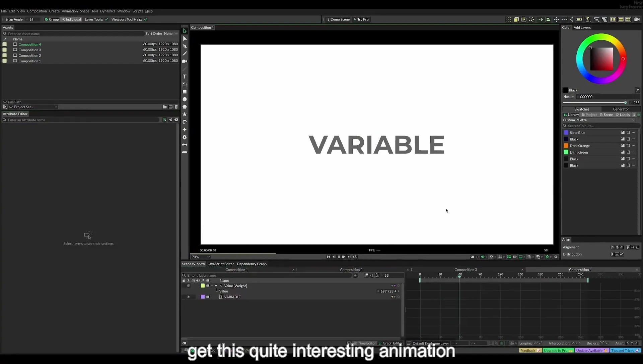The width and height of the screenshot is (643, 364).
Task: Enable Group selection mode
Action: pos(52,19)
